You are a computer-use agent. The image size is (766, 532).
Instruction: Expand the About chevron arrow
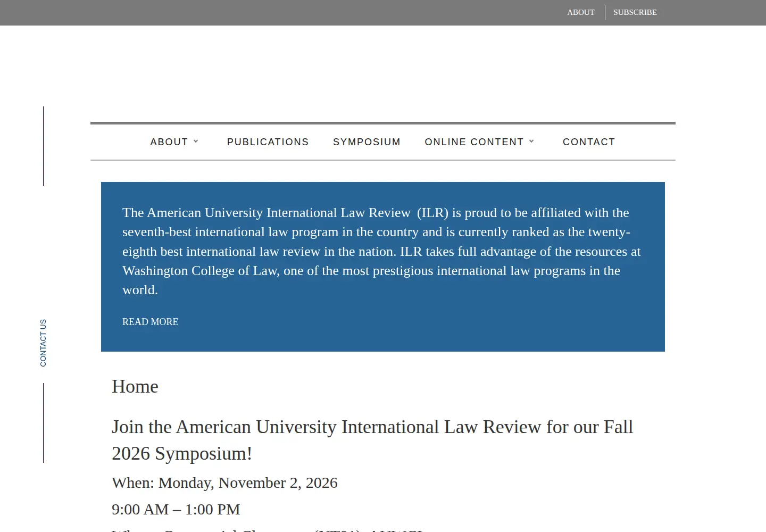[196, 142]
